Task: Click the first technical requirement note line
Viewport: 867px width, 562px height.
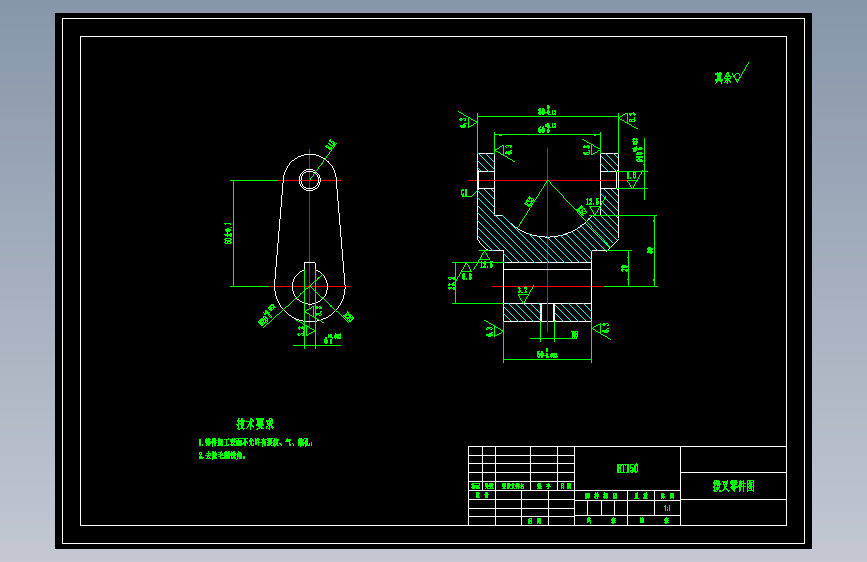Action: point(255,443)
